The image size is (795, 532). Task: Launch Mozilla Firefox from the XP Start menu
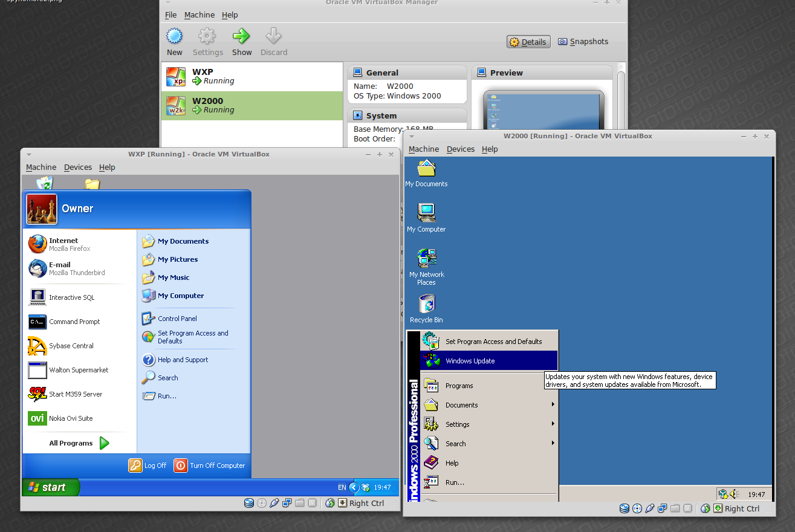[80, 244]
